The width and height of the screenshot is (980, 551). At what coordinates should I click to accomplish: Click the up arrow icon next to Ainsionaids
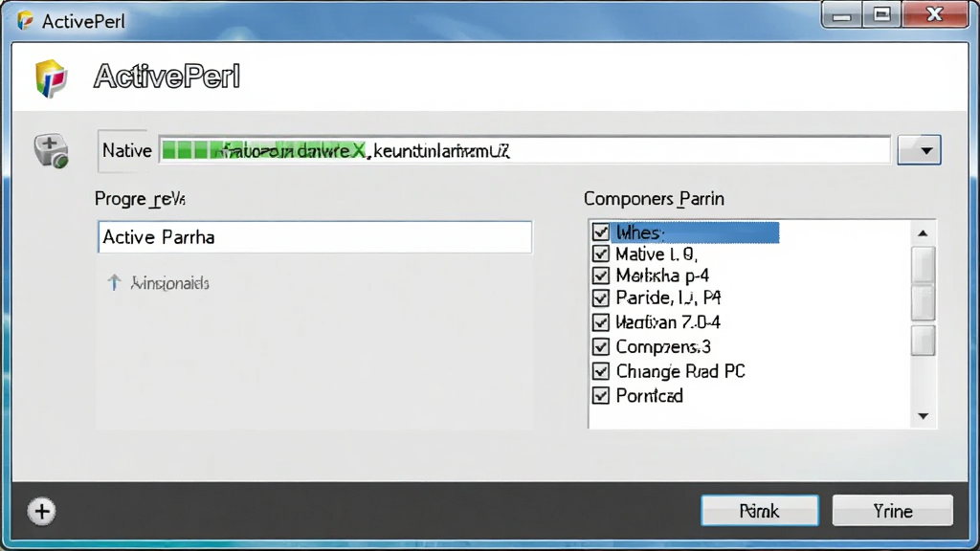point(114,282)
